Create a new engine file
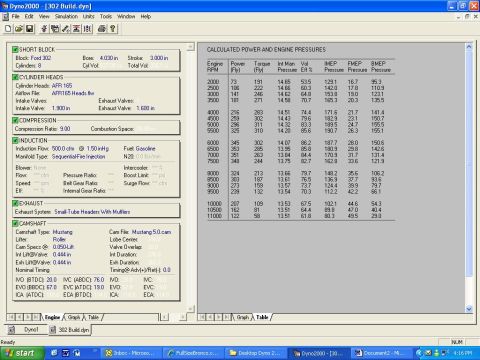 [8, 29]
